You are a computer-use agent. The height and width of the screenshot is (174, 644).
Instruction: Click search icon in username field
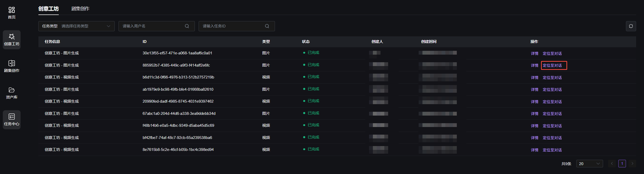coord(187,26)
